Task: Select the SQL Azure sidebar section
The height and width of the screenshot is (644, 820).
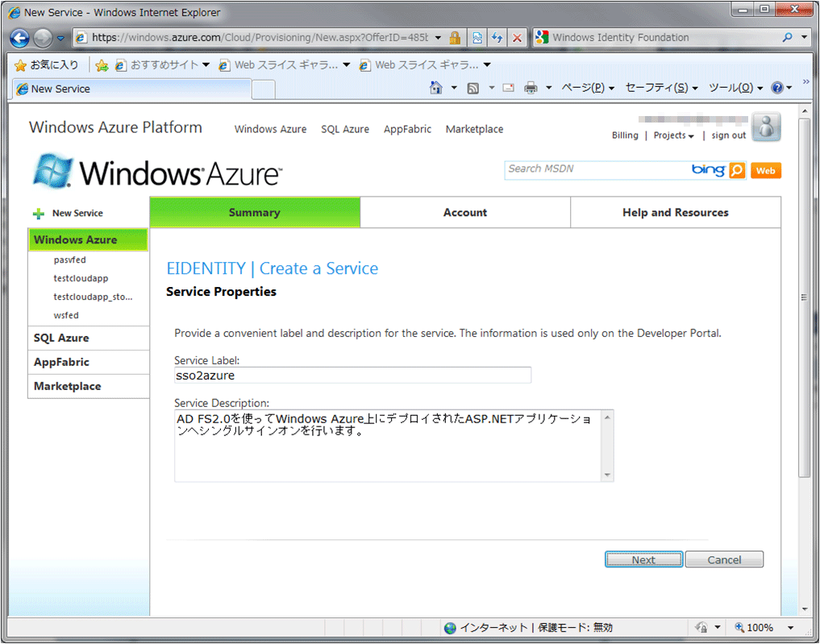Action: (x=89, y=339)
